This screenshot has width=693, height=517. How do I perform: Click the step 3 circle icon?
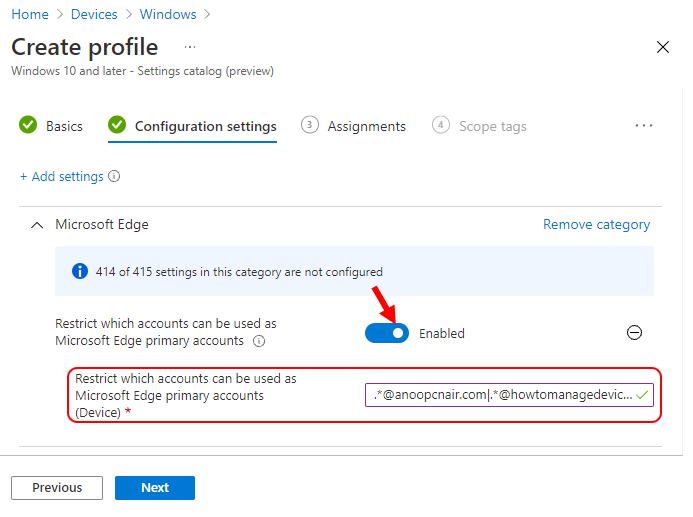point(310,125)
